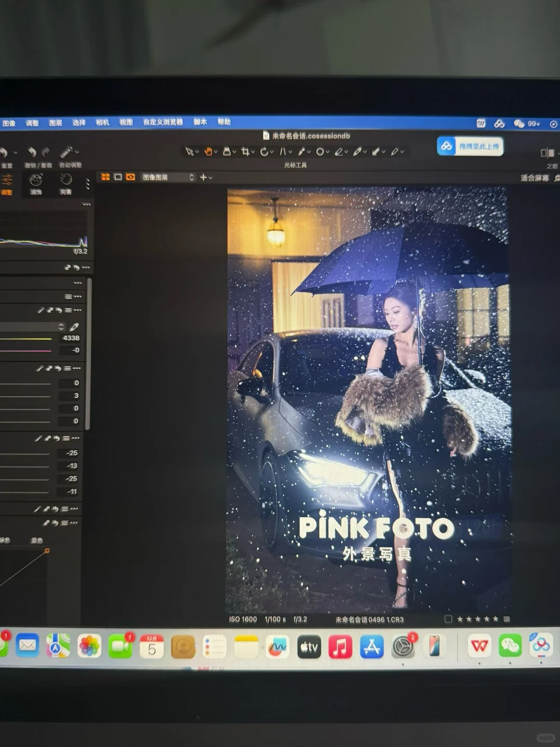Image resolution: width=560 pixels, height=747 pixels.
Task: Adjust the slider with value -13
Action: [25, 466]
